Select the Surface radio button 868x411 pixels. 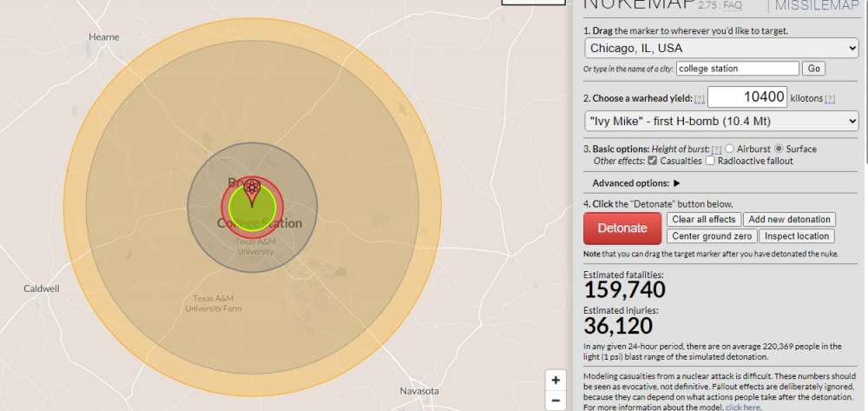pos(779,149)
